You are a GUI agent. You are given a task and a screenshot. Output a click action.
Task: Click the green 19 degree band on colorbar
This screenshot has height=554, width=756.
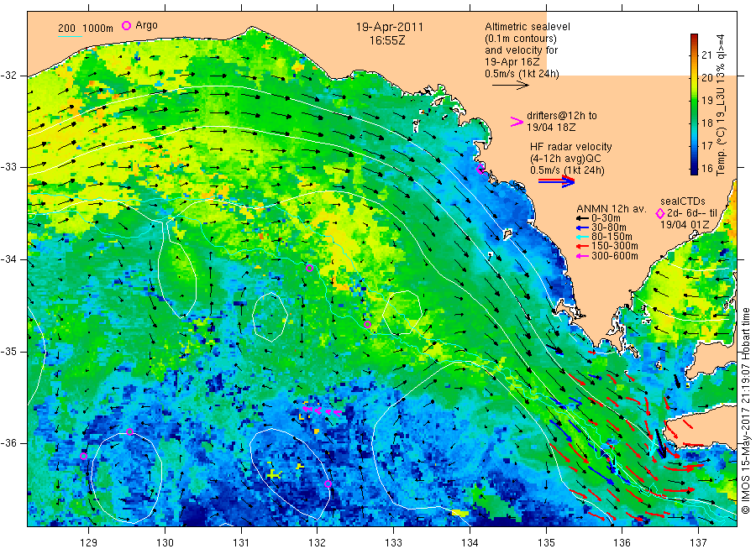pyautogui.click(x=694, y=100)
